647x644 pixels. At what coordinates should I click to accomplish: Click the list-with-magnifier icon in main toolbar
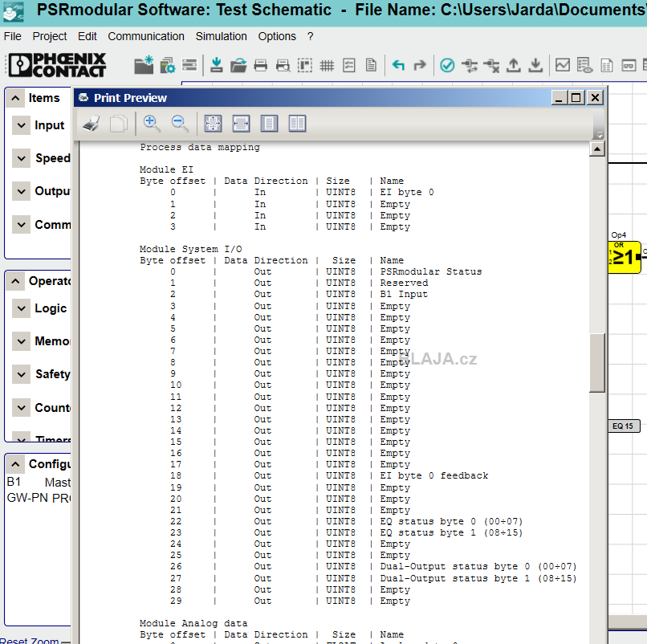click(584, 65)
